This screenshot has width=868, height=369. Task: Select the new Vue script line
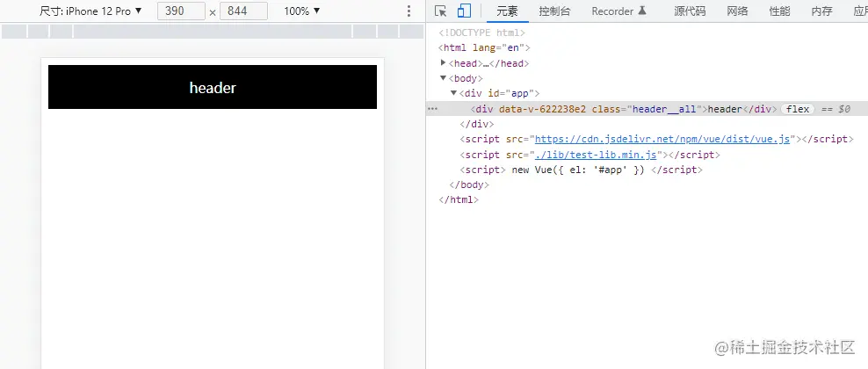(x=581, y=170)
